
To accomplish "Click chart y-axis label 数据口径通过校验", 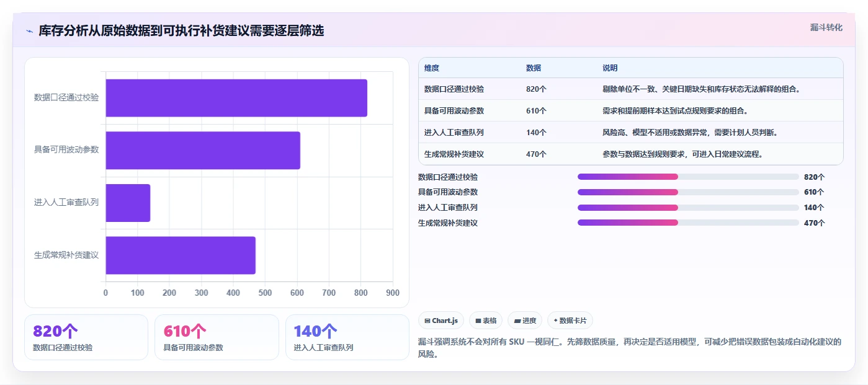I will 66,97.
